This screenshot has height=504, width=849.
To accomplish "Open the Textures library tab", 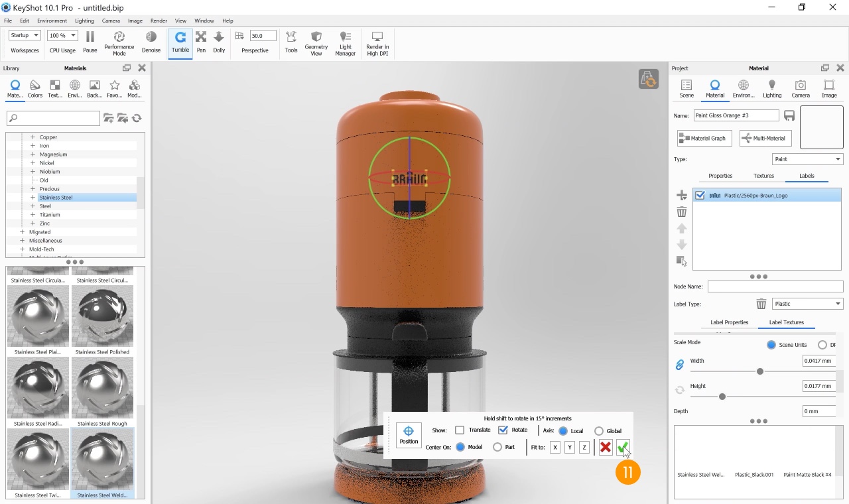I will [55, 89].
